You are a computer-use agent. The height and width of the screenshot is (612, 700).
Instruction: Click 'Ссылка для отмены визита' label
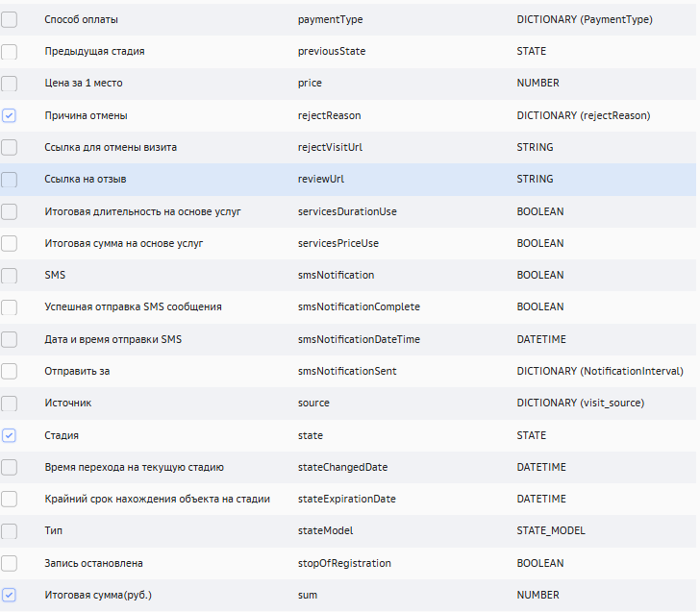[111, 147]
